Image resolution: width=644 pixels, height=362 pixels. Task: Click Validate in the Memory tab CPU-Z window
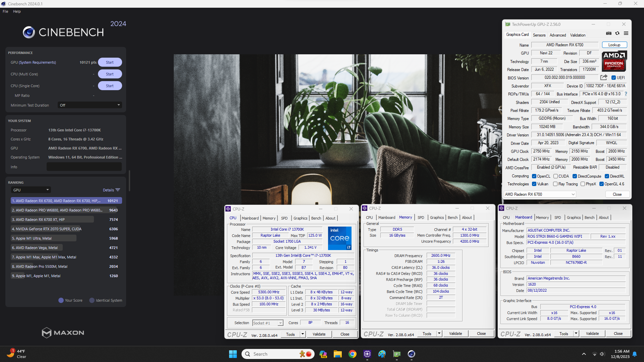pos(455,334)
